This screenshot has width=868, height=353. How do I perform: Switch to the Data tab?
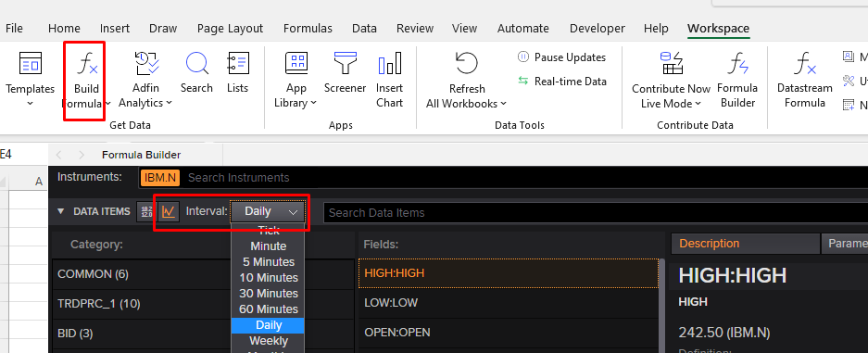point(364,28)
